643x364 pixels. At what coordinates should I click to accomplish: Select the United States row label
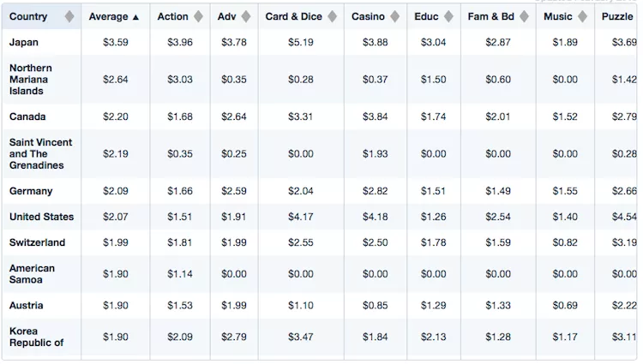click(x=41, y=217)
